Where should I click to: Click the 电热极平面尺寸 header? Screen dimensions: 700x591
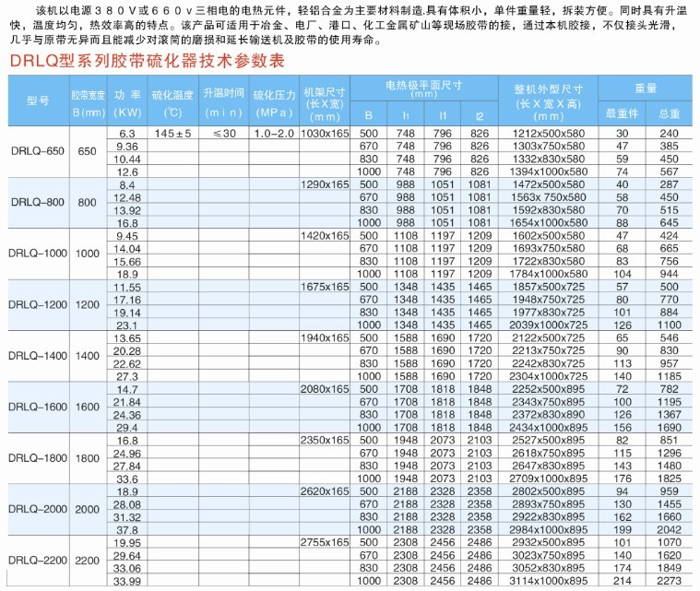click(424, 89)
